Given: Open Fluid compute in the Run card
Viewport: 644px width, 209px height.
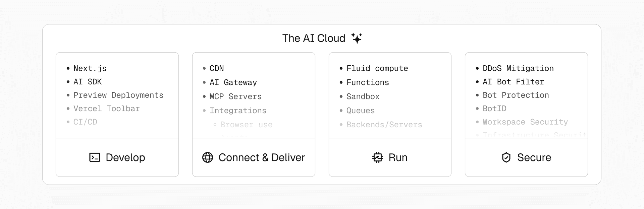Looking at the screenshot, I should point(377,68).
